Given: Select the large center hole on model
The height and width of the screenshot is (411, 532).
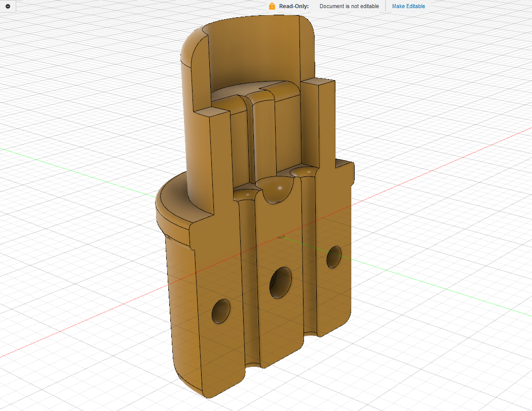Looking at the screenshot, I should tap(281, 282).
